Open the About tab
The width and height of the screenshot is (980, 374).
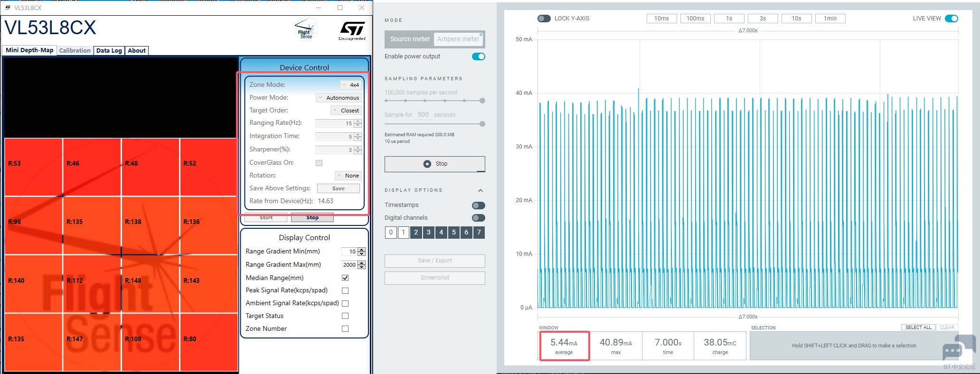[x=137, y=51]
